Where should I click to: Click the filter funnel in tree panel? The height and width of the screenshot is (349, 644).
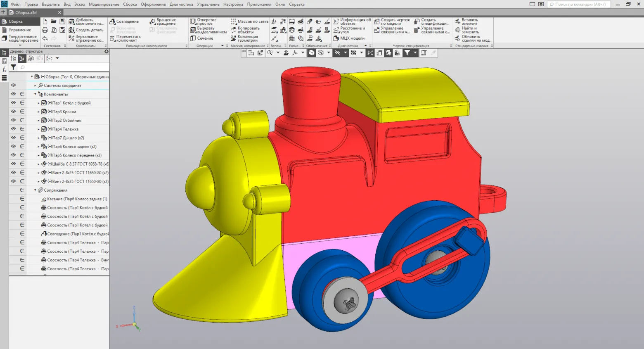tap(14, 67)
